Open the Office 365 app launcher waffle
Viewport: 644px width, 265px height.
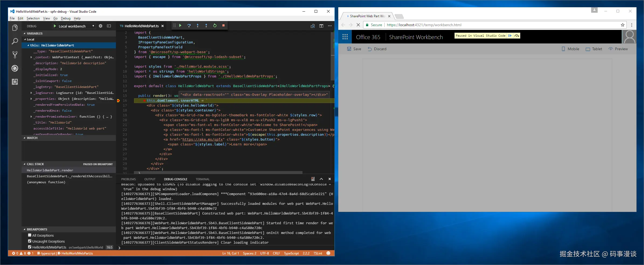(345, 37)
